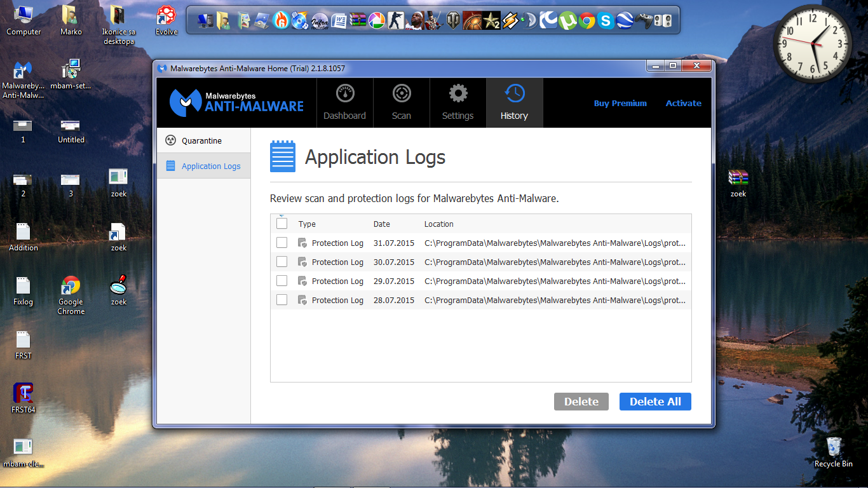Launch uTorrent from the top dock
Viewport: 868px width, 488px height.
coord(567,20)
